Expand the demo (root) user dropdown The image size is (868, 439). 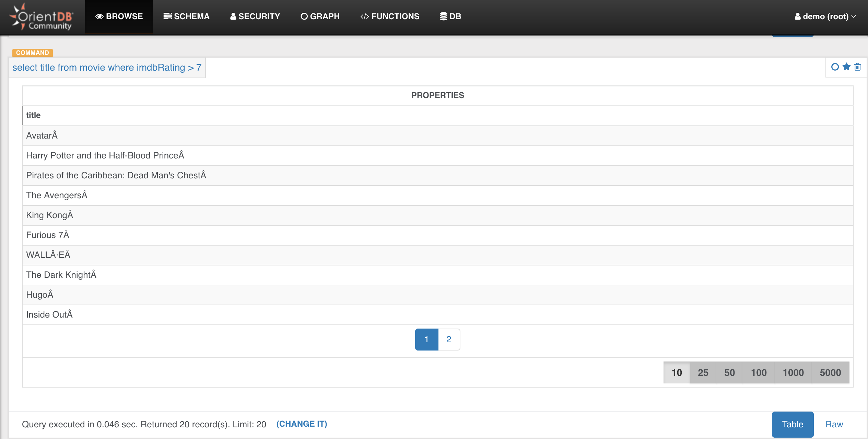tap(825, 16)
